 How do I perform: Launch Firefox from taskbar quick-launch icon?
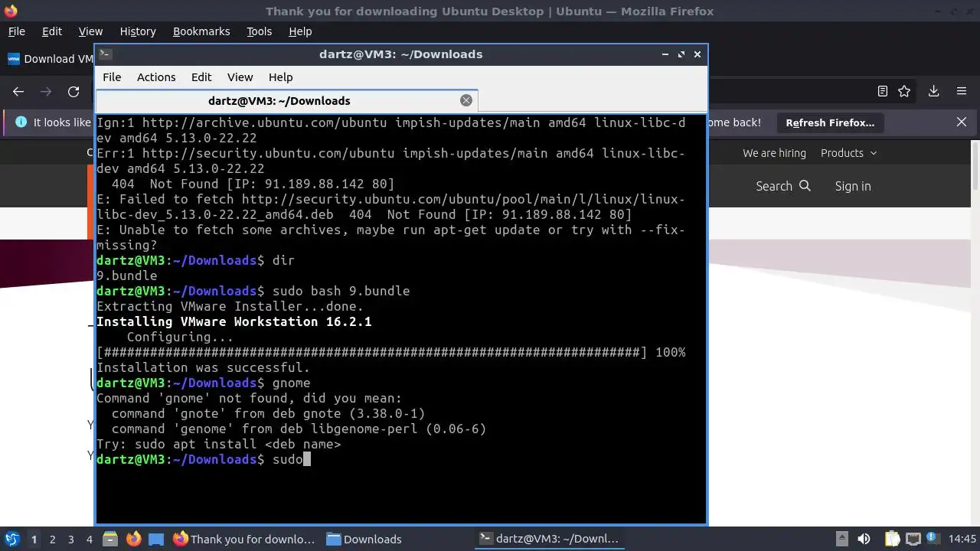point(133,539)
